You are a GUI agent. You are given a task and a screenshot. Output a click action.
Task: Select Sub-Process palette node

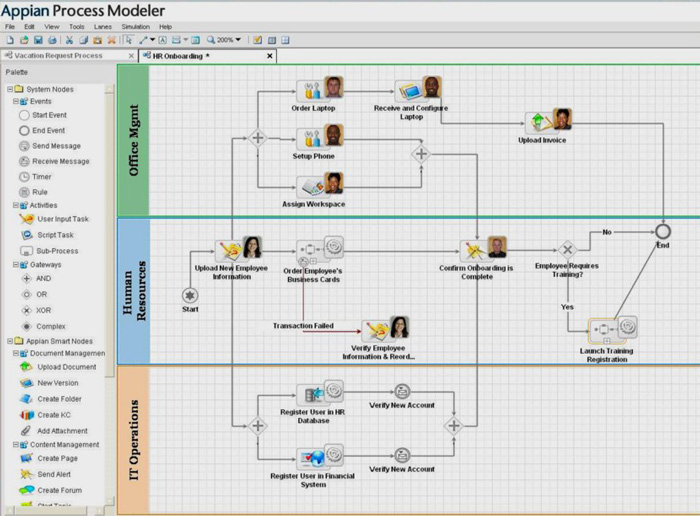click(49, 251)
